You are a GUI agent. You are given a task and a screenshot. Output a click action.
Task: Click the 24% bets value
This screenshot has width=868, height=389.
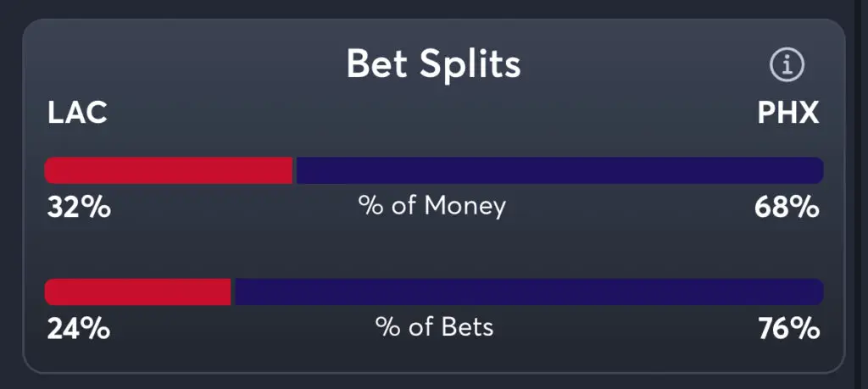pos(78,328)
